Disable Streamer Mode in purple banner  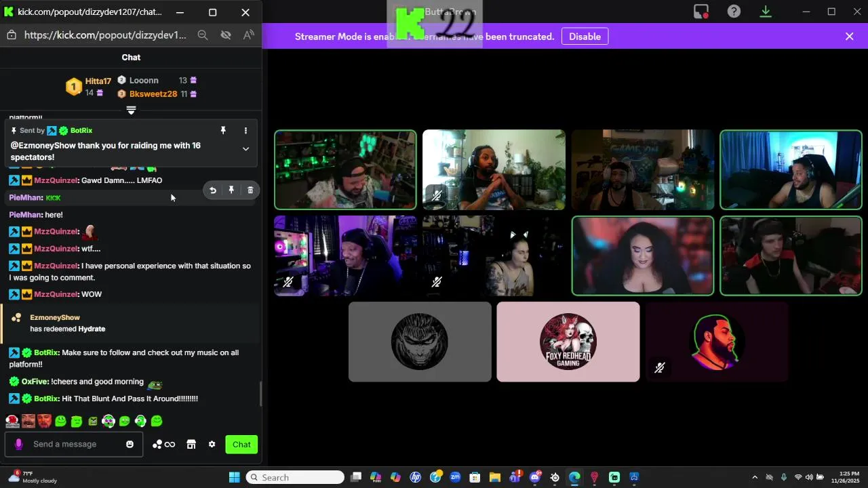pyautogui.click(x=585, y=37)
